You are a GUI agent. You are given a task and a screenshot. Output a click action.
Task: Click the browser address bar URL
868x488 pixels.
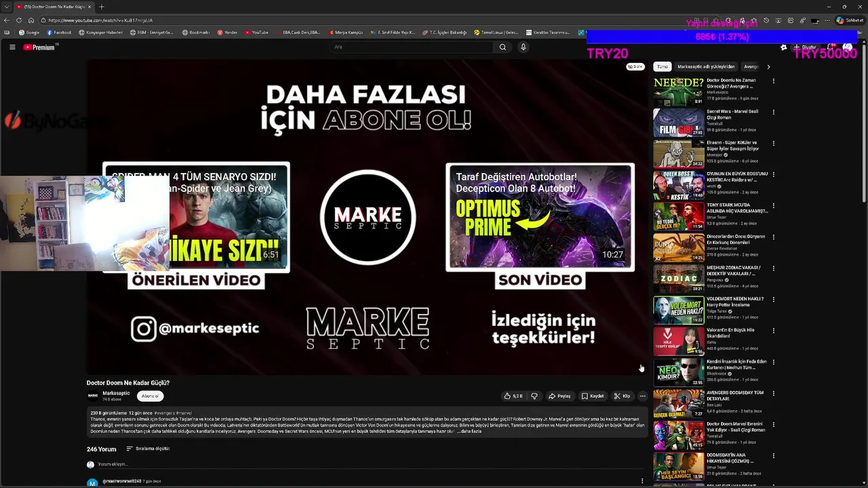click(100, 20)
